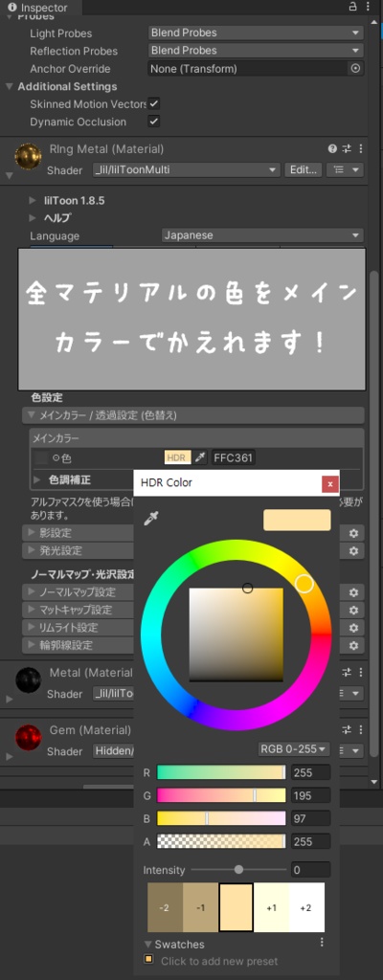Open Ring Metal material kebab menu
The width and height of the screenshot is (383, 980).
point(360,148)
